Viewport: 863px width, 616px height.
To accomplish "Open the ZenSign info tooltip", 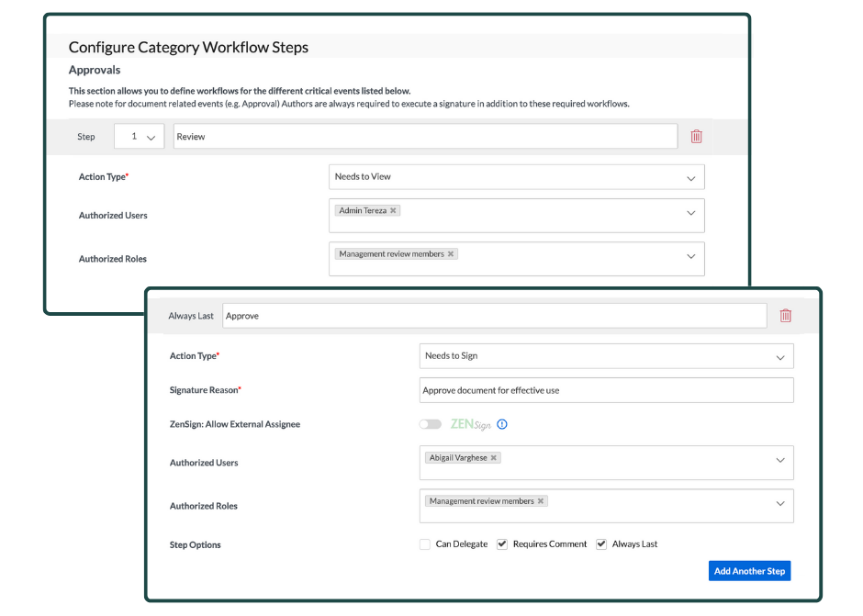I will (501, 424).
